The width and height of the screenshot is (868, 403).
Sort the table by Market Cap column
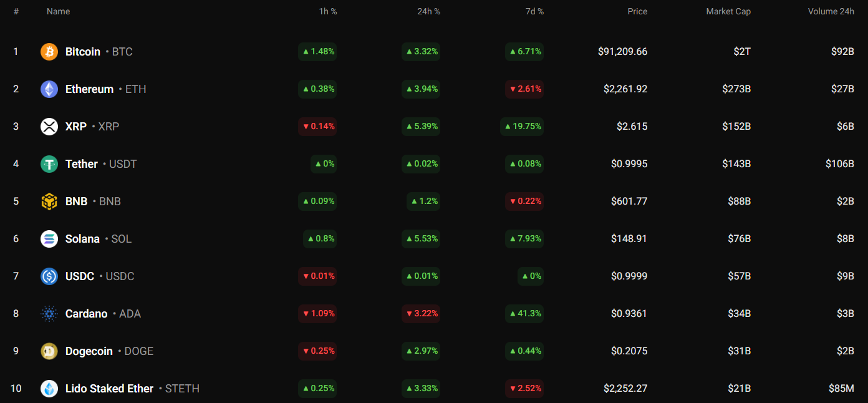tap(728, 11)
